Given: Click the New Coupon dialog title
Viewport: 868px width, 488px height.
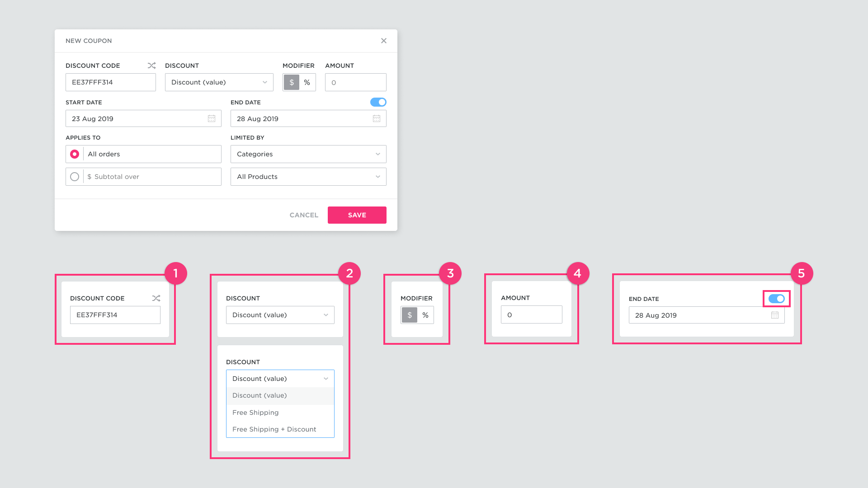Looking at the screenshot, I should coord(89,41).
